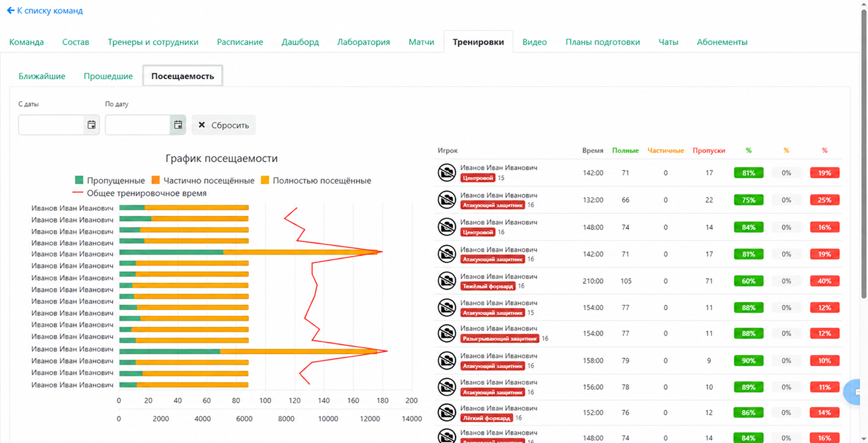Sort table by Пропуски column header
Screen dimensions: 868x443
tap(709, 151)
